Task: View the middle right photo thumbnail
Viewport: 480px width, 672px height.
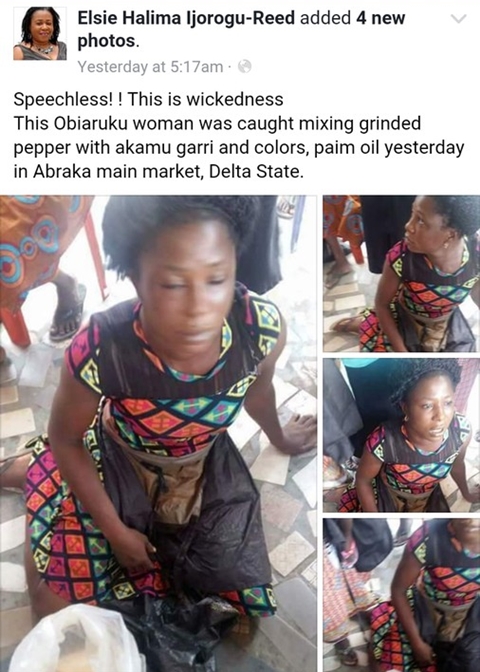Action: click(402, 435)
